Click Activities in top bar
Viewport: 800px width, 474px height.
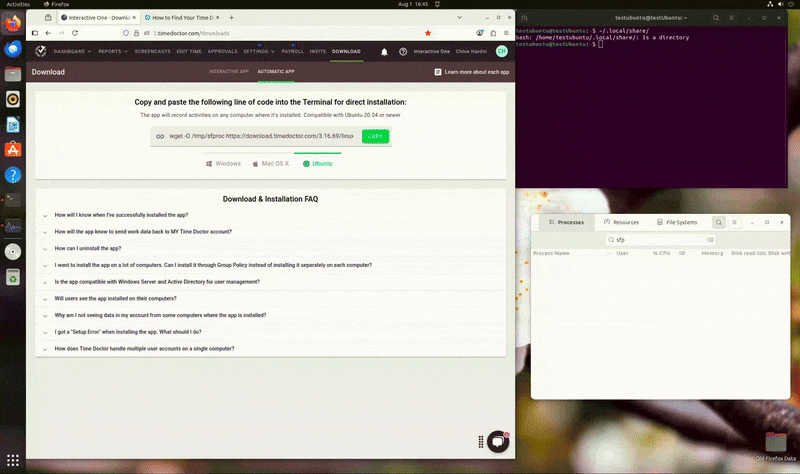point(18,4)
